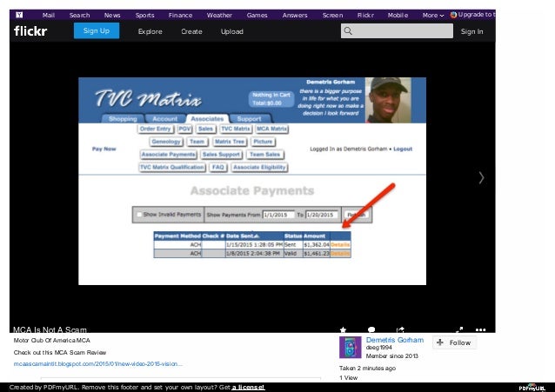Click the Flickr logo
Screen dimensions: 555x392
(30, 31)
